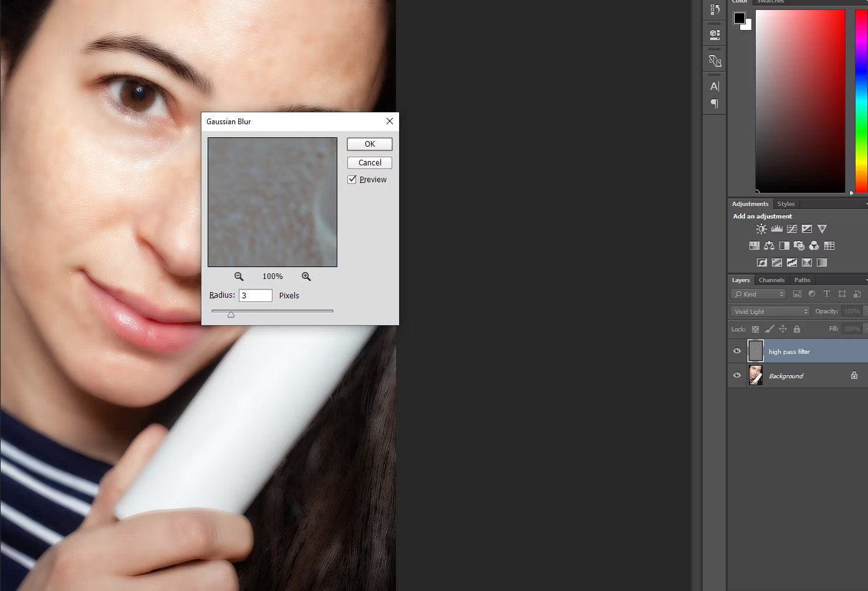Hide the high pass filter layer
Viewport: 868px width, 591px height.
(737, 351)
